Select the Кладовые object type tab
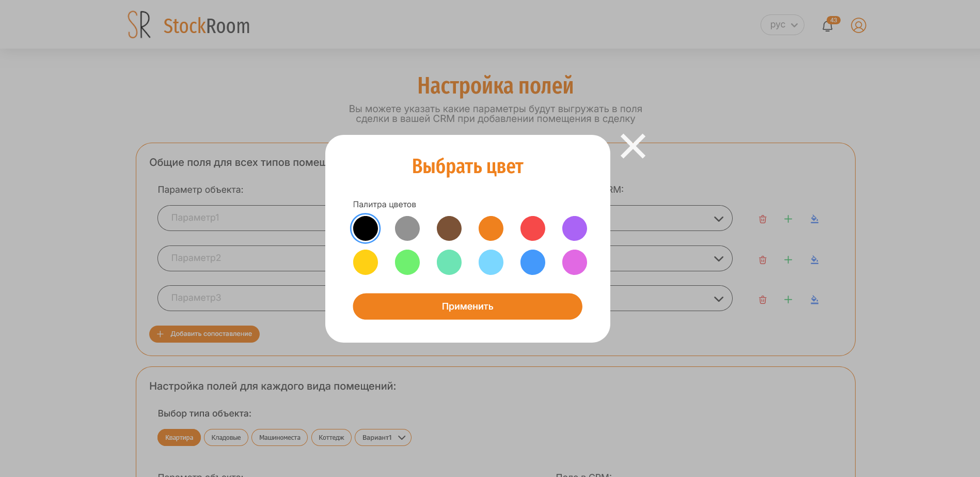This screenshot has height=477, width=980. [226, 438]
